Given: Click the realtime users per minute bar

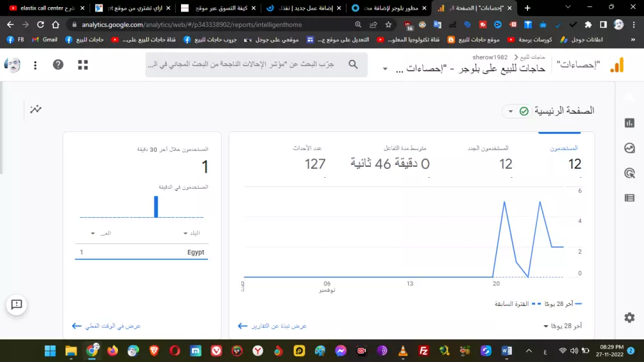Looking at the screenshot, I should pyautogui.click(x=156, y=207).
